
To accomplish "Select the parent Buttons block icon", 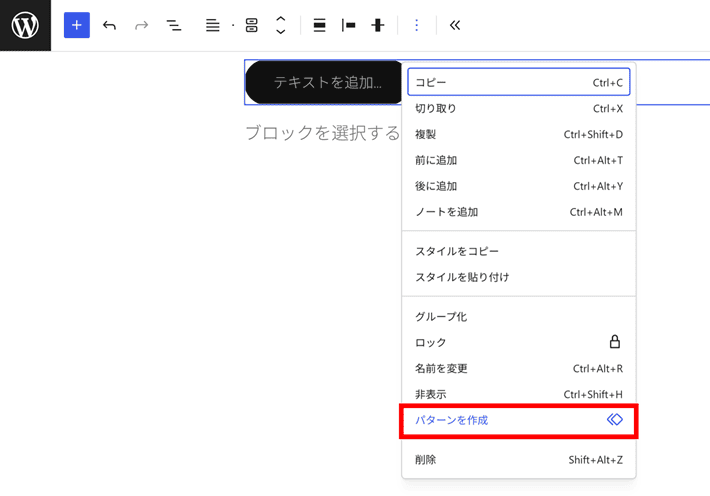I will tap(212, 25).
